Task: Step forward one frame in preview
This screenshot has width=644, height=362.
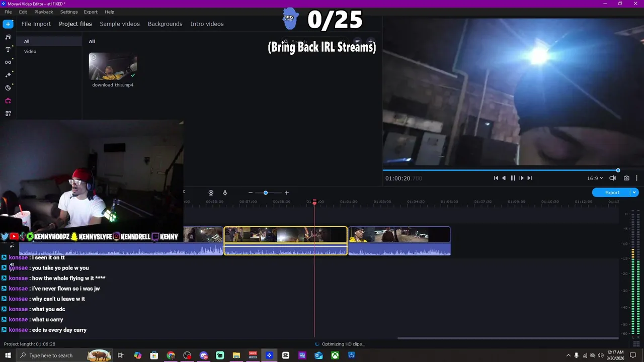Action: point(521,178)
